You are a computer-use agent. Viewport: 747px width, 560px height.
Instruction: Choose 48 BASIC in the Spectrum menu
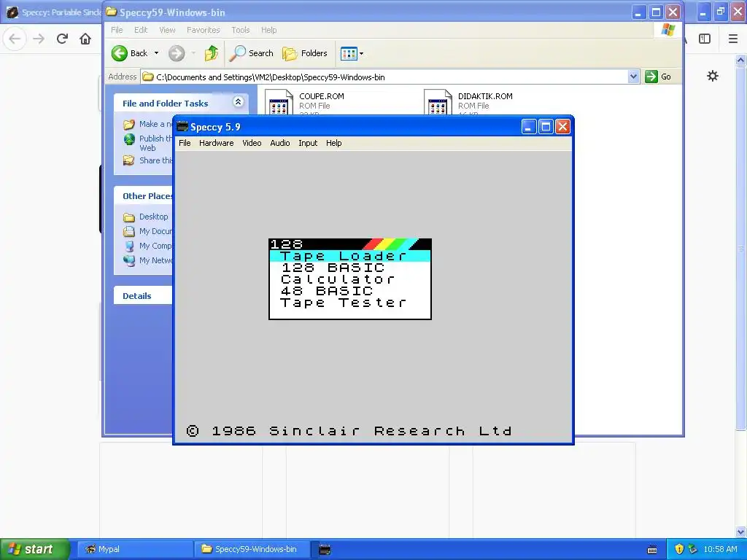[327, 291]
